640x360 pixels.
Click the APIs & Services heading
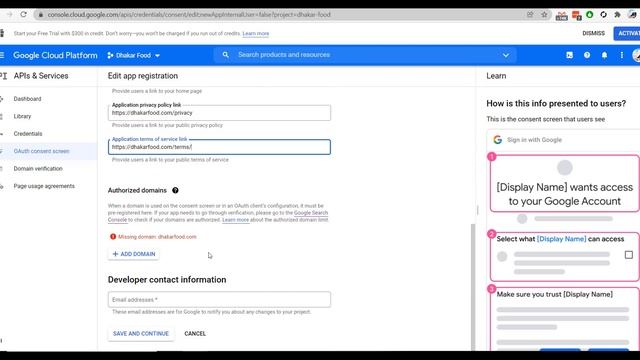41,76
